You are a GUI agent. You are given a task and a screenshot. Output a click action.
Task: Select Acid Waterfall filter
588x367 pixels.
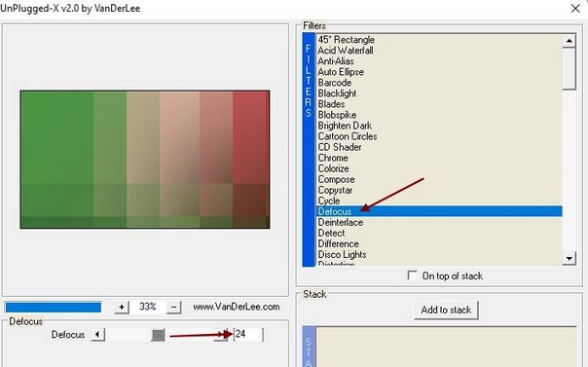click(346, 51)
